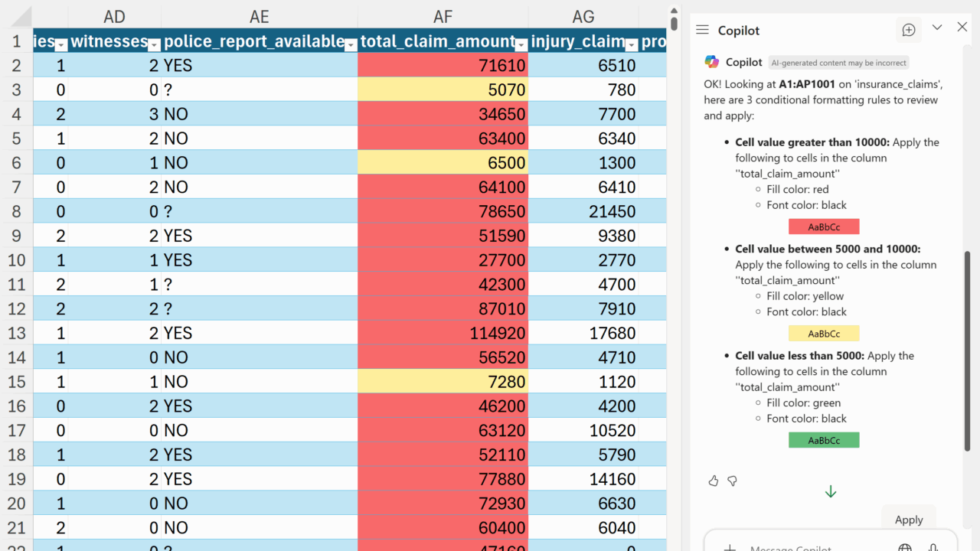
Task: Apply the suggested conditional formatting rules
Action: [x=909, y=520]
